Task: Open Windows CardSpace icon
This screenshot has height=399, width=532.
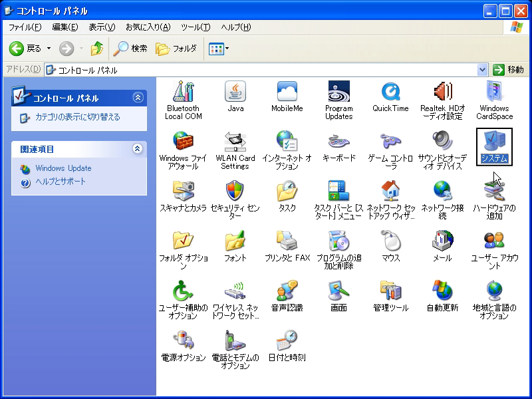Action: pos(494,92)
